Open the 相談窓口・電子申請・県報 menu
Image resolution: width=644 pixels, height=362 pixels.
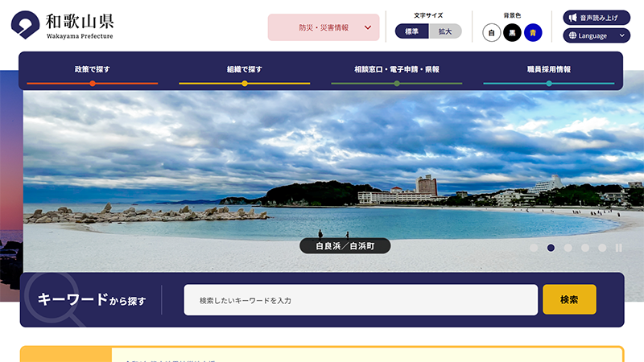tap(397, 72)
